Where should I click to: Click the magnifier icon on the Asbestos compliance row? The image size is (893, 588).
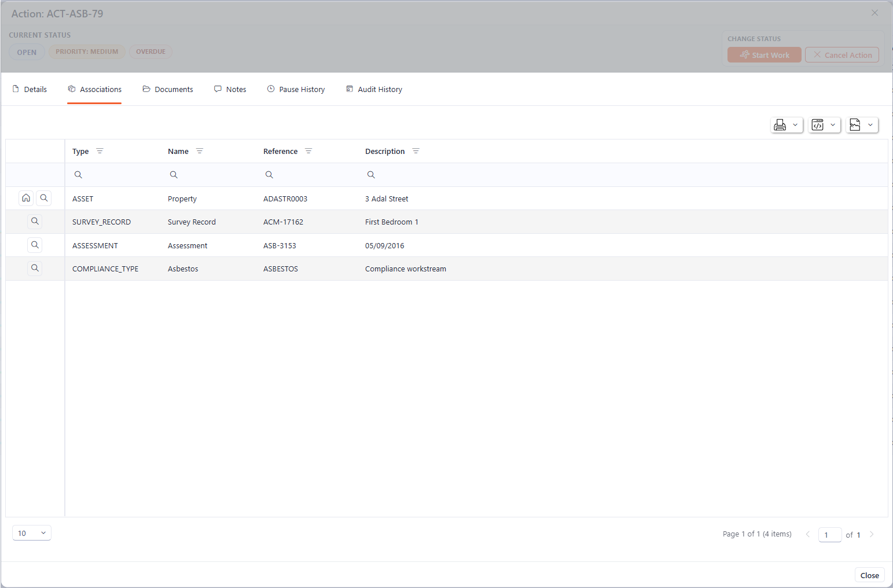pyautogui.click(x=34, y=268)
